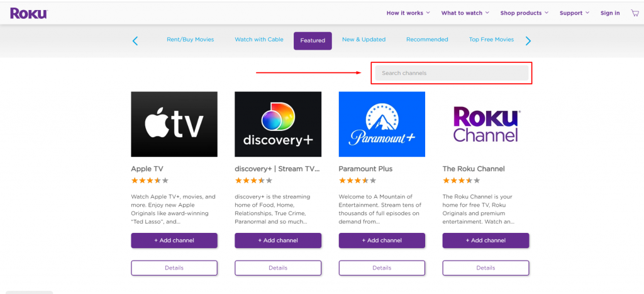Click the Paramount Plus title
The width and height of the screenshot is (644, 294).
(365, 169)
